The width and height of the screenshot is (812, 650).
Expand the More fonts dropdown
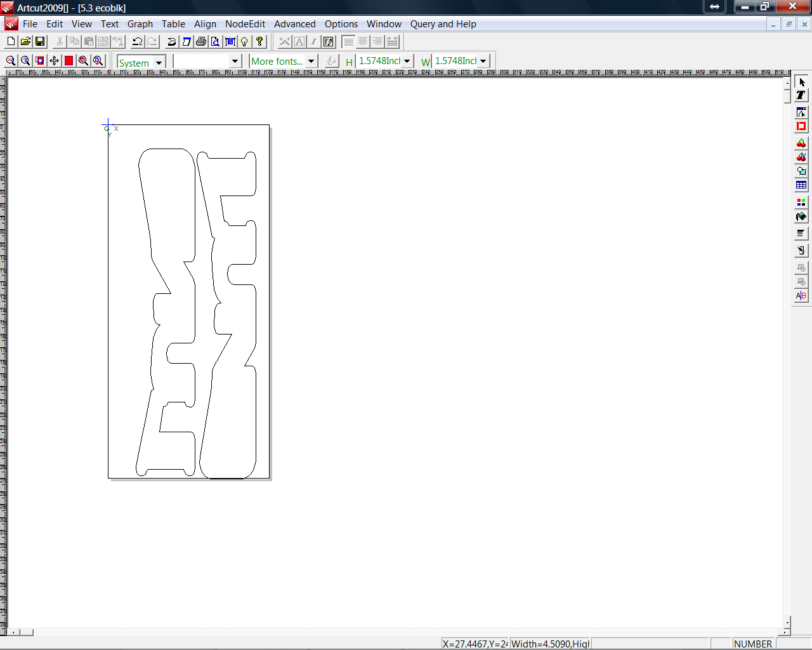pyautogui.click(x=311, y=61)
